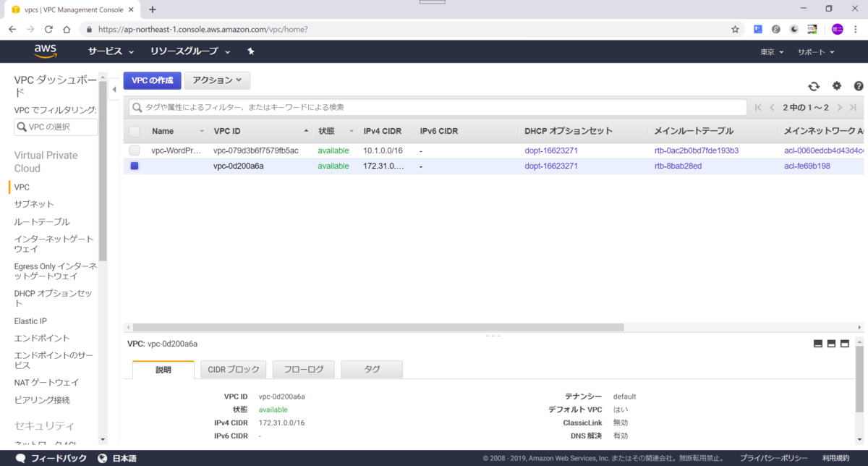Open route table rtb-8bab28ed link
Viewport: 868px width, 466px height.
coord(678,166)
